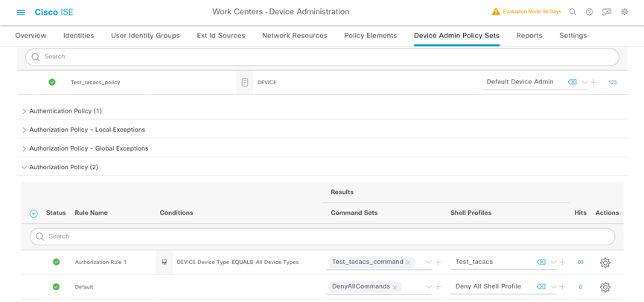Open the Reports tab
Screen dimensions: 644x302
[529, 35]
